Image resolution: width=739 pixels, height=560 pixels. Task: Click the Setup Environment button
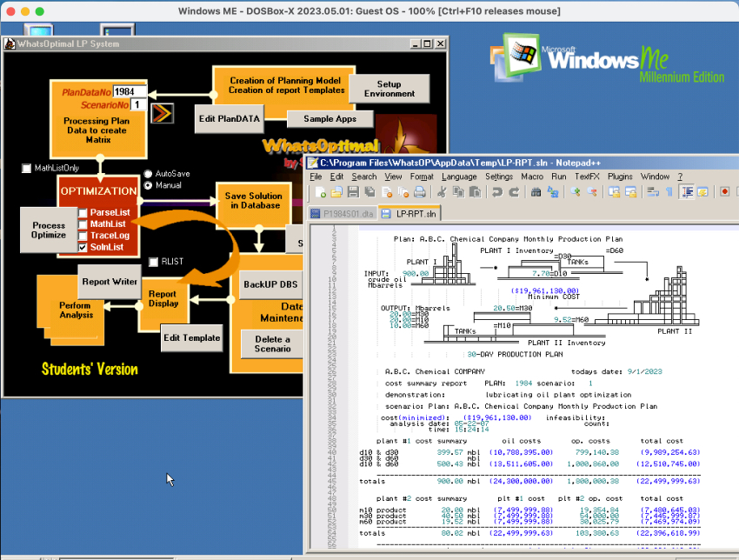[389, 89]
